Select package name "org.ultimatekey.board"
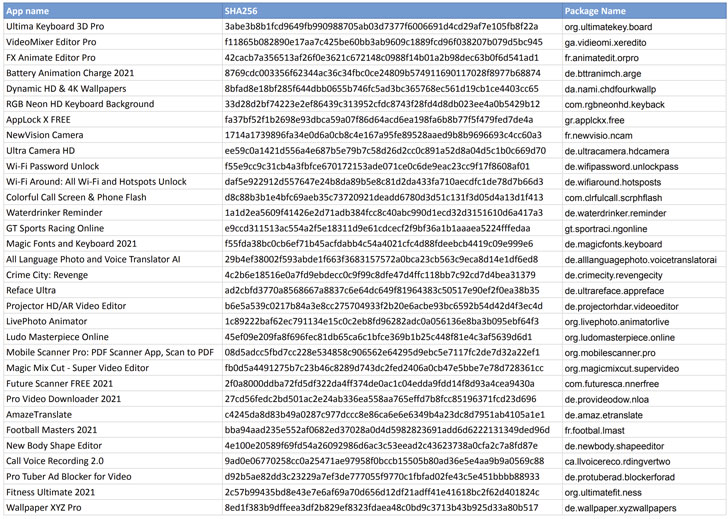 pyautogui.click(x=608, y=27)
